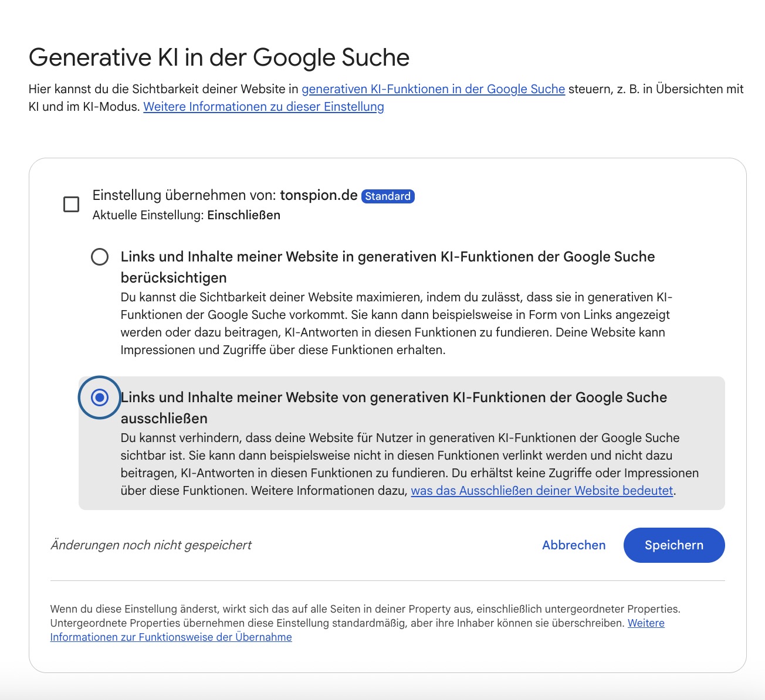Click the 'Links und Inhalte ... berücksichtigen' option title
765x700 pixels.
pyautogui.click(x=388, y=267)
